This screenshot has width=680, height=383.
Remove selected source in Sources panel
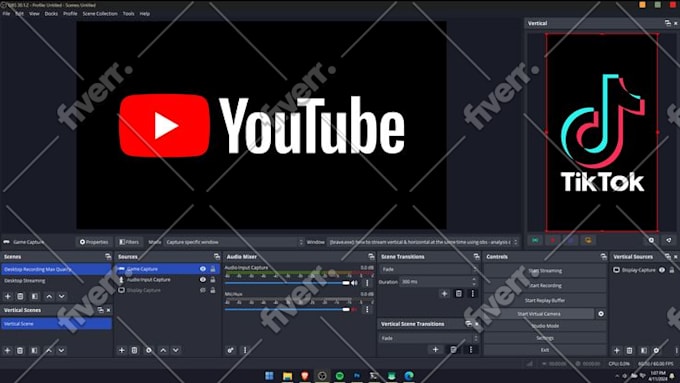click(x=134, y=350)
